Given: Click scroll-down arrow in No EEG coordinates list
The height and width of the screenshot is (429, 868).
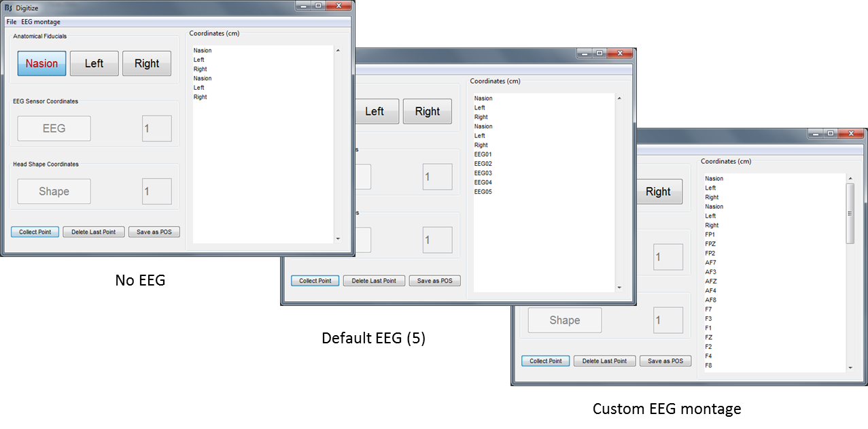Looking at the screenshot, I should coord(338,239).
